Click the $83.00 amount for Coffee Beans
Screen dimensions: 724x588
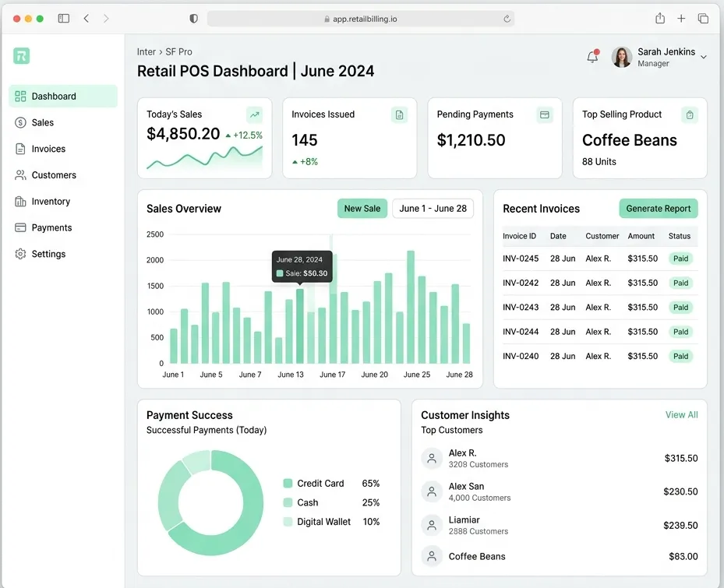pyautogui.click(x=683, y=557)
